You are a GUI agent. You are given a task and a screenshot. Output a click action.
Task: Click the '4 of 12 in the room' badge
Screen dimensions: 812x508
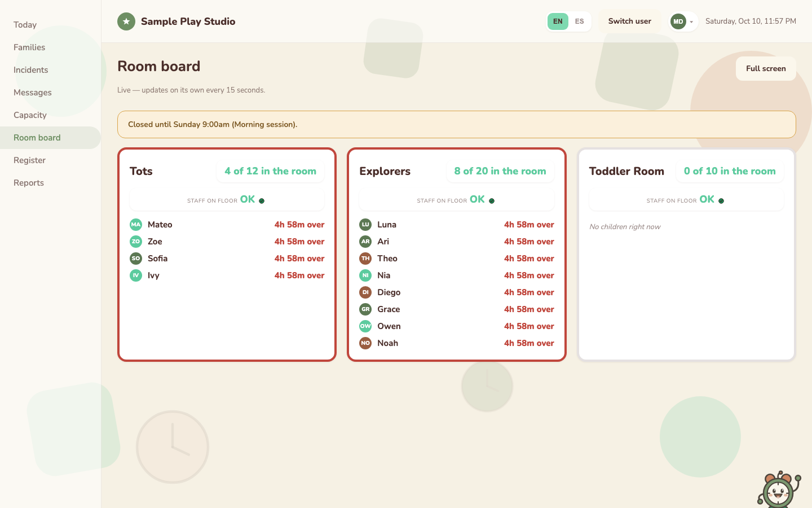point(271,171)
